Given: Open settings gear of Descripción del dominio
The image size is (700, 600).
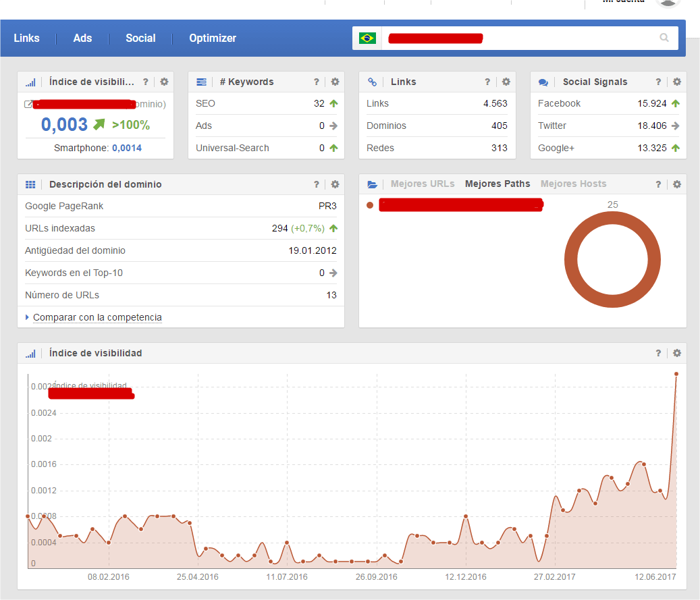Looking at the screenshot, I should click(x=335, y=184).
